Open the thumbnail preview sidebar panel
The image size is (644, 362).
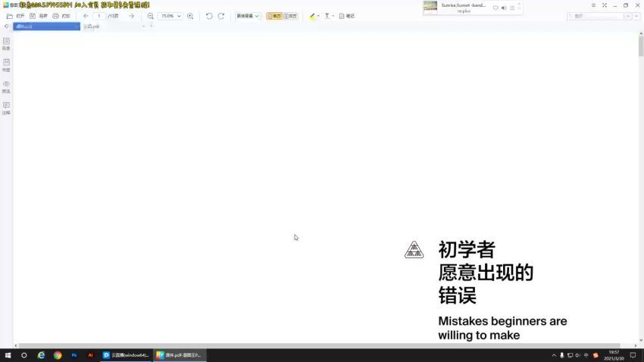[x=6, y=86]
